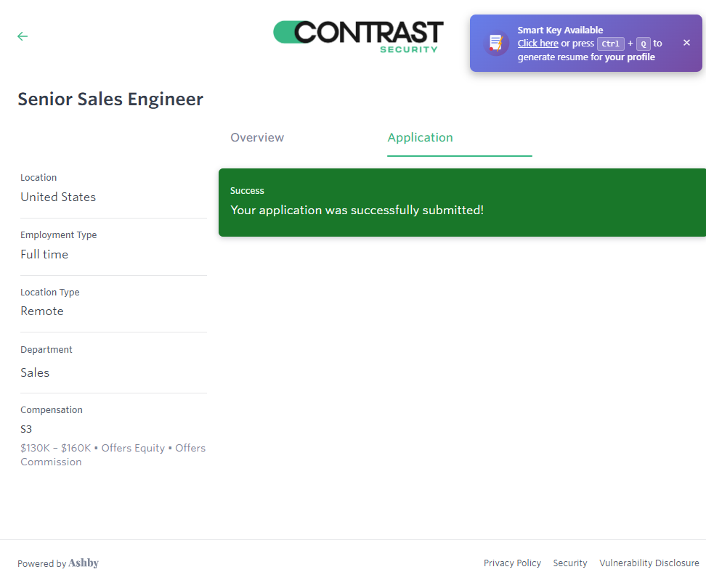Open the Security footer link
This screenshot has width=706, height=588.
(x=570, y=563)
